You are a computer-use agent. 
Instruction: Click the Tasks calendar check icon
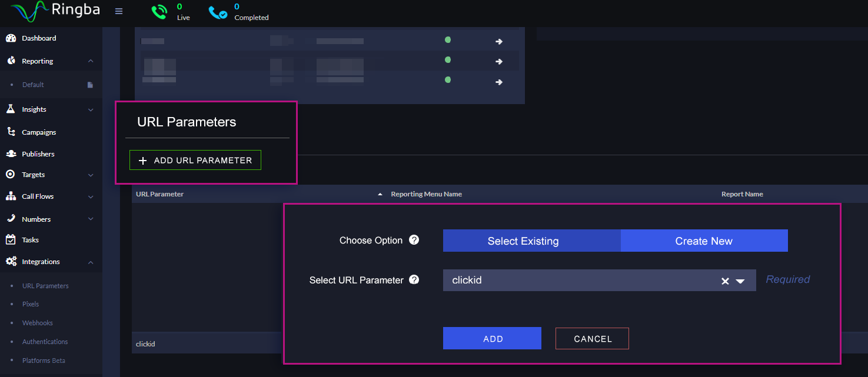pos(11,239)
